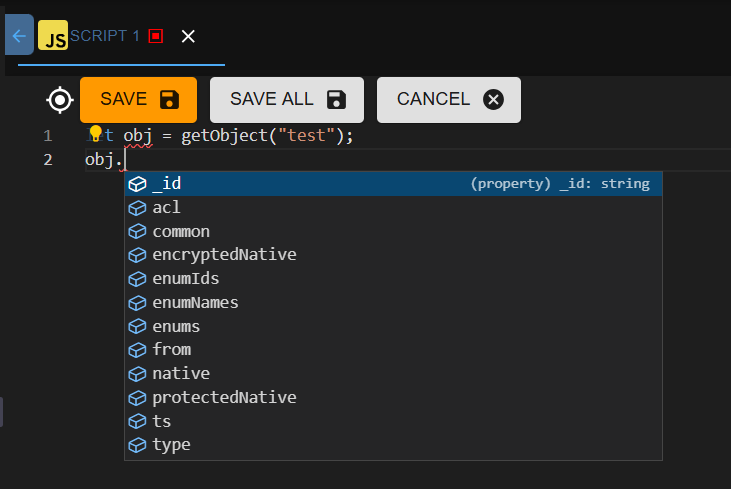The width and height of the screenshot is (731, 489).
Task: Select the enumNames suggestion
Action: (x=393, y=303)
